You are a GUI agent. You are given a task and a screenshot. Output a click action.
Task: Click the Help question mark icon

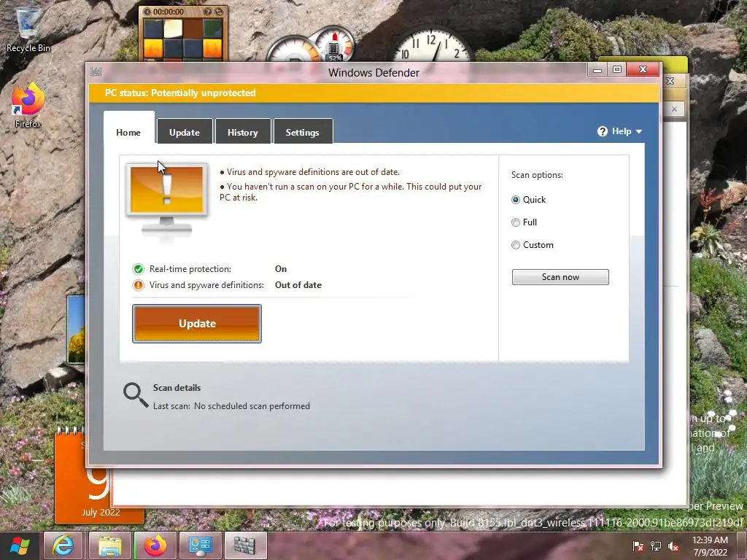tap(602, 131)
